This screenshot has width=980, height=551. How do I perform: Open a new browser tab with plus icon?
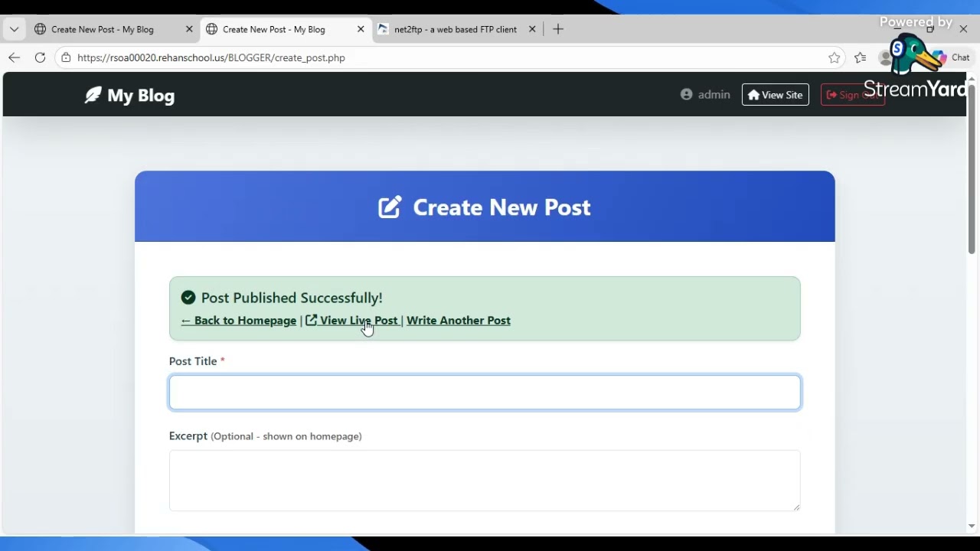pos(558,29)
